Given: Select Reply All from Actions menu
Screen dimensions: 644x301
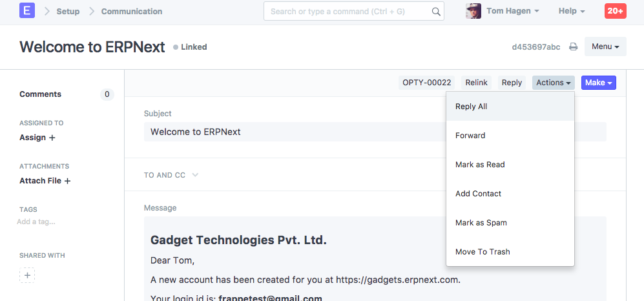Looking at the screenshot, I should pos(471,107).
